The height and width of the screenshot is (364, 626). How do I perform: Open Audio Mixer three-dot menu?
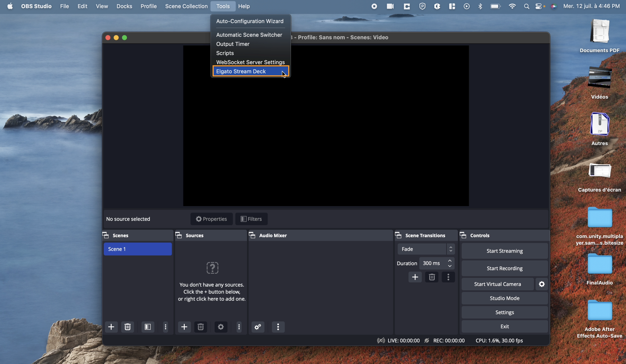click(x=278, y=327)
